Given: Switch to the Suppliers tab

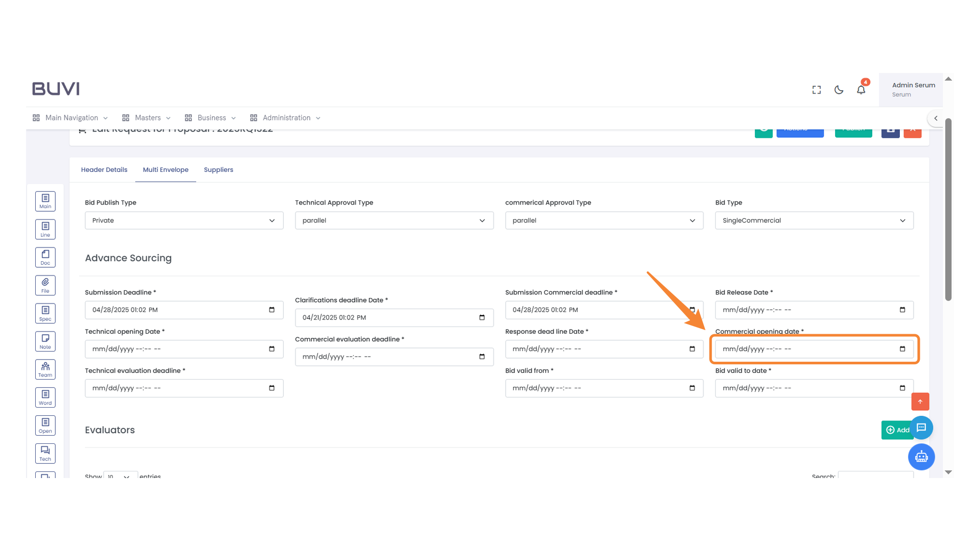Looking at the screenshot, I should pos(218,169).
